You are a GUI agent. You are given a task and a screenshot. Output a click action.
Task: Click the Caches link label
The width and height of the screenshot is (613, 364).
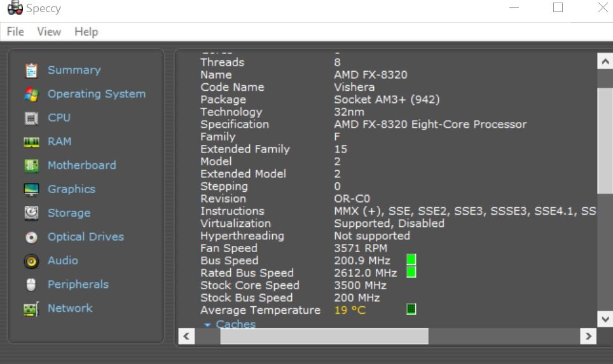click(236, 324)
